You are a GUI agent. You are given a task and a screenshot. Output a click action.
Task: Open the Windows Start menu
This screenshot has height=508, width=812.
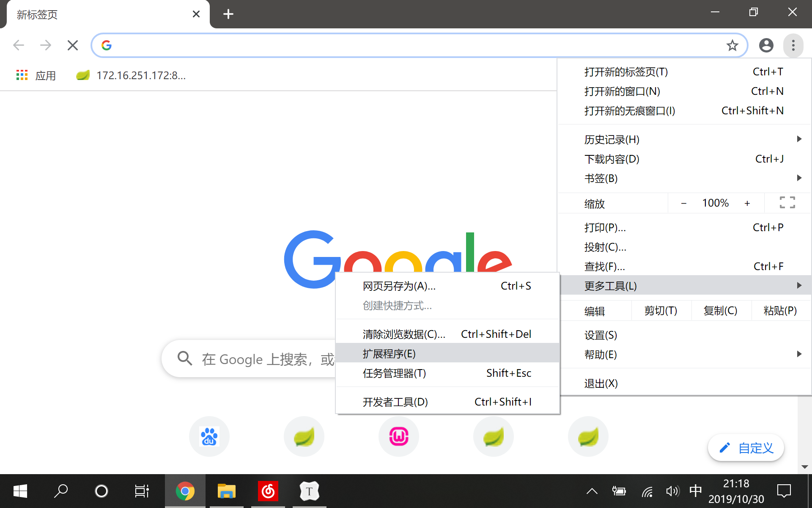(20, 491)
